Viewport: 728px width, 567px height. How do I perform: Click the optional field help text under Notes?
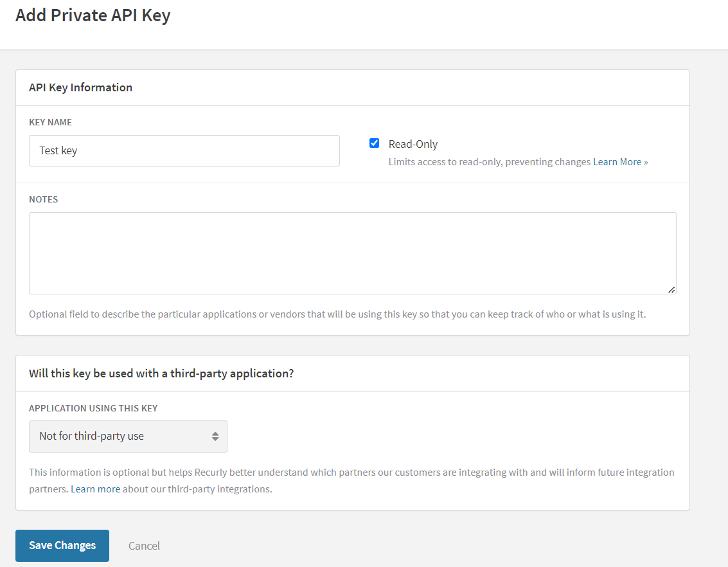(x=337, y=314)
